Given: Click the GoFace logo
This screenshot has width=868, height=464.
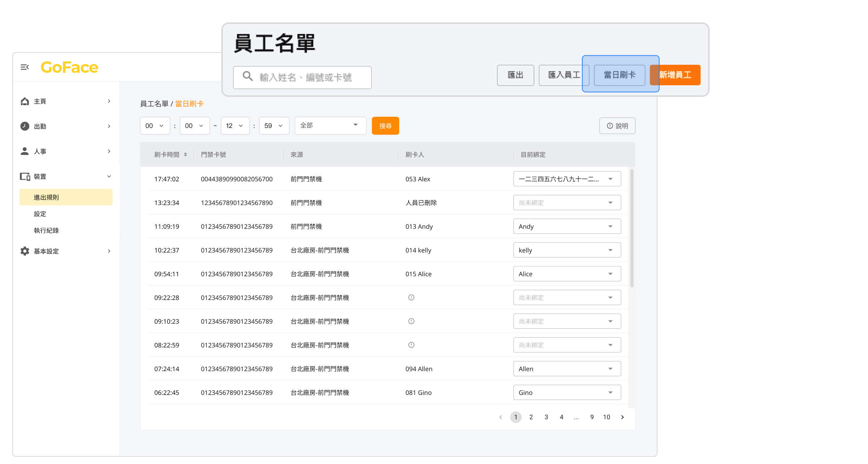Looking at the screenshot, I should click(69, 68).
